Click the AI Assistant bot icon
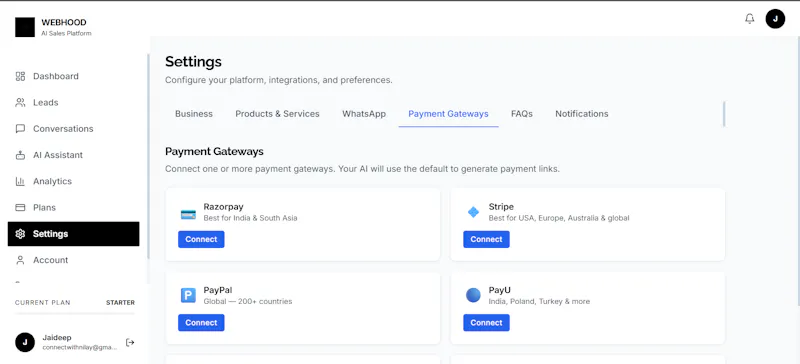 (20, 155)
